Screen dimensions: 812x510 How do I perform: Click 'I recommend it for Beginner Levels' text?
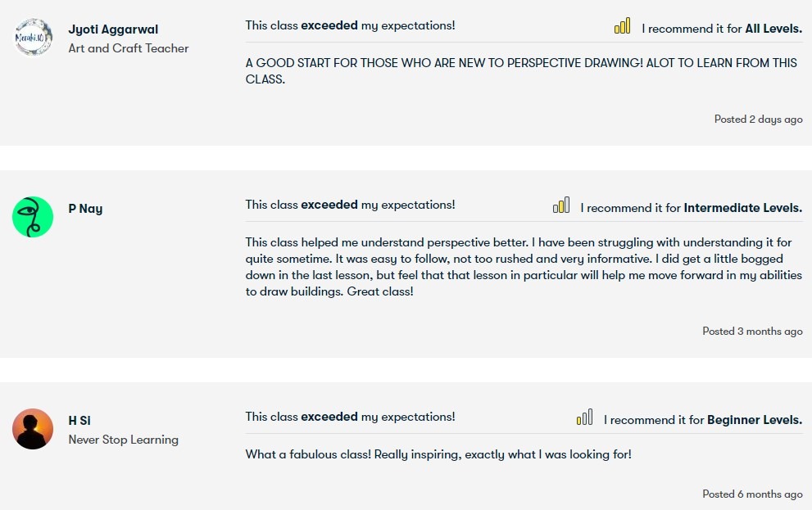click(702, 420)
